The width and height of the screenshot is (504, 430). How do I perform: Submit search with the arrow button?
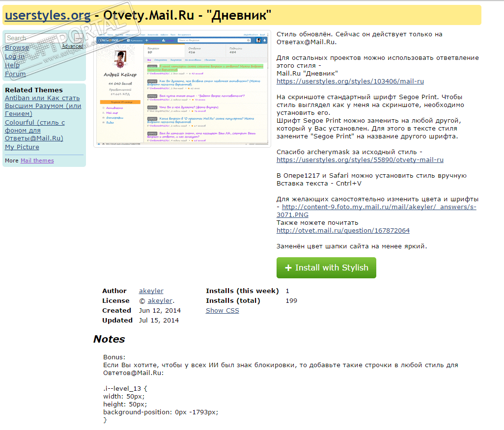pyautogui.click(x=78, y=38)
